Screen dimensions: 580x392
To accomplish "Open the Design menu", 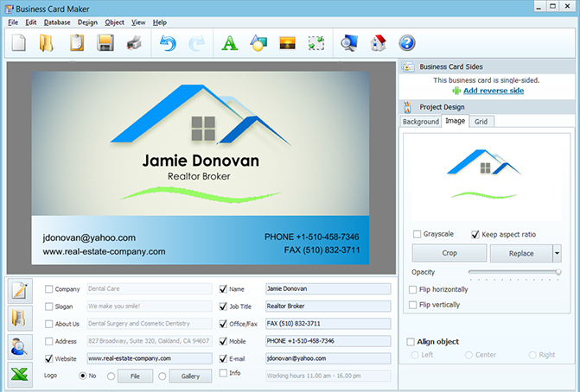I will pos(87,22).
